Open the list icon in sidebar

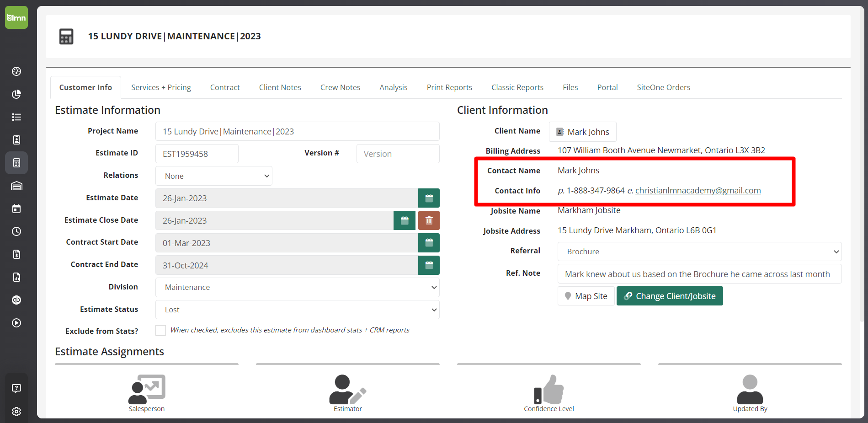click(x=16, y=117)
